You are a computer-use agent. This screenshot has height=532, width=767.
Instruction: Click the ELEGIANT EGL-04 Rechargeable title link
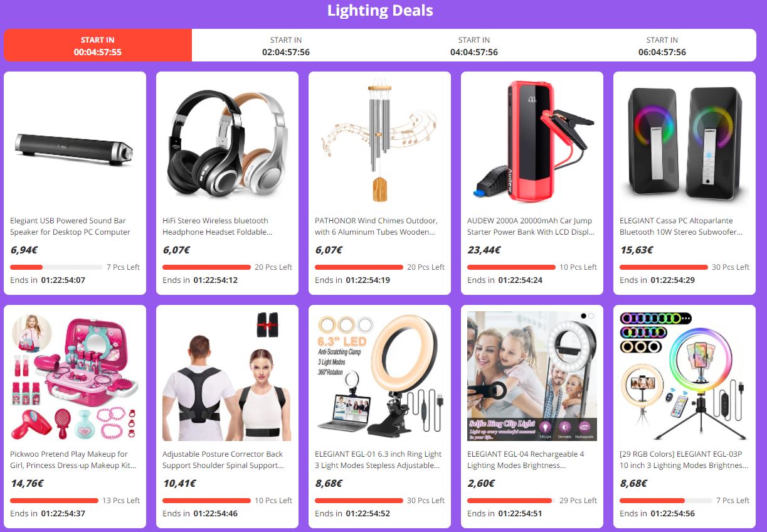526,460
